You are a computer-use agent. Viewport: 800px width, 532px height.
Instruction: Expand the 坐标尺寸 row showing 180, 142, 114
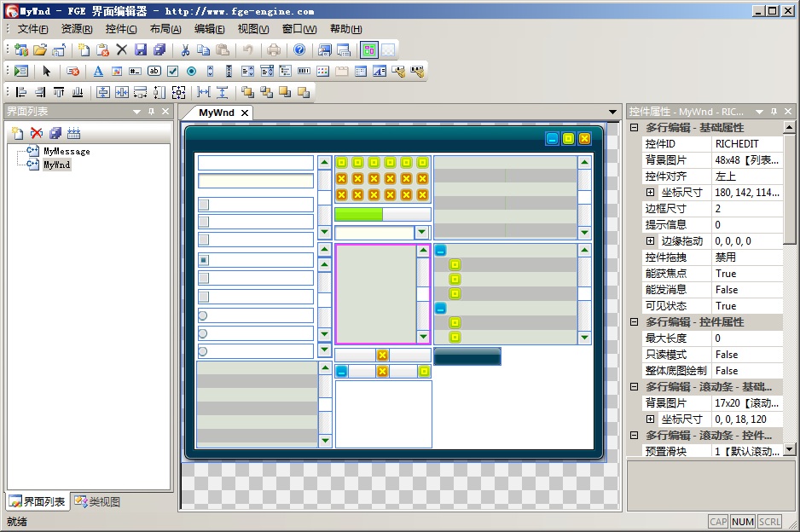tap(651, 193)
